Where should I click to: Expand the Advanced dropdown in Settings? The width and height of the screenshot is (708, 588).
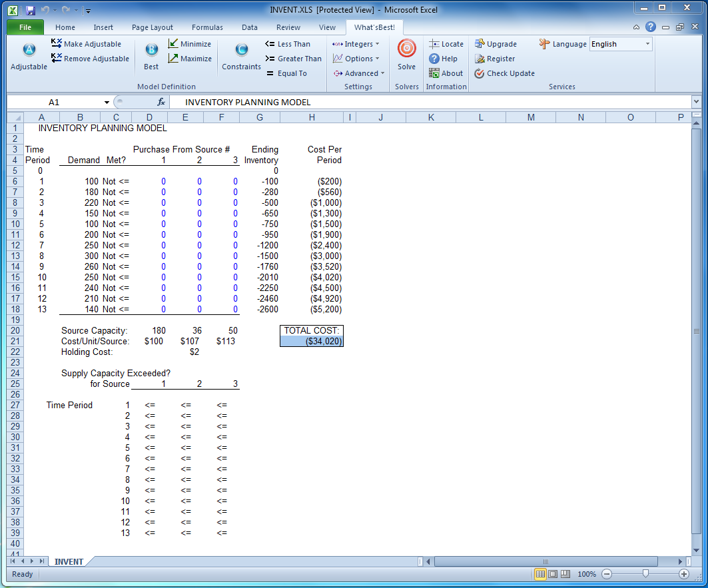click(360, 73)
